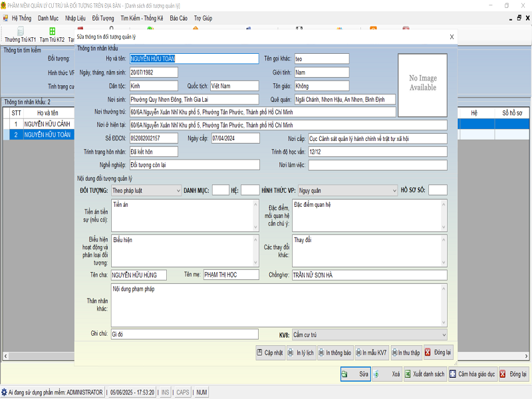The image size is (532, 399).
Task: Click red Đóng lại icon in main window
Action: 503,374
